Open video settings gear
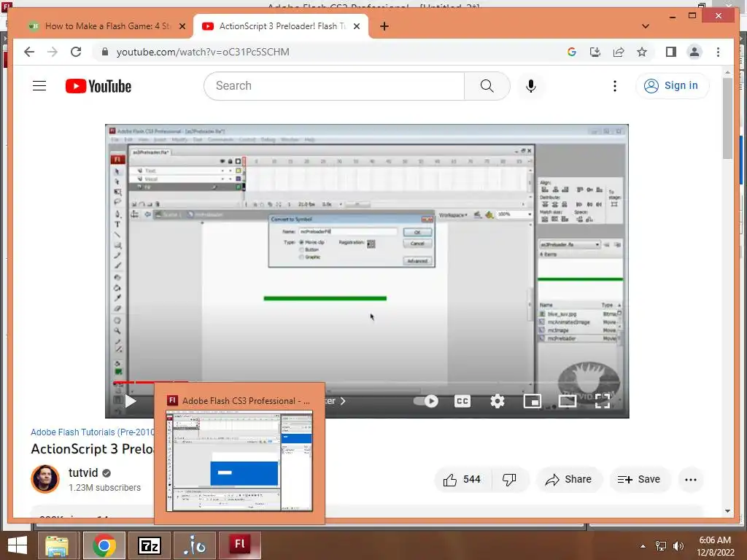This screenshot has height=560, width=747. coord(498,401)
